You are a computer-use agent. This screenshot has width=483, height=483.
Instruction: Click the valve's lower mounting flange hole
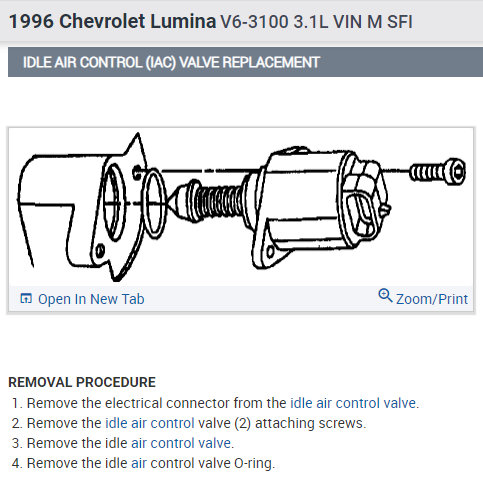271,252
